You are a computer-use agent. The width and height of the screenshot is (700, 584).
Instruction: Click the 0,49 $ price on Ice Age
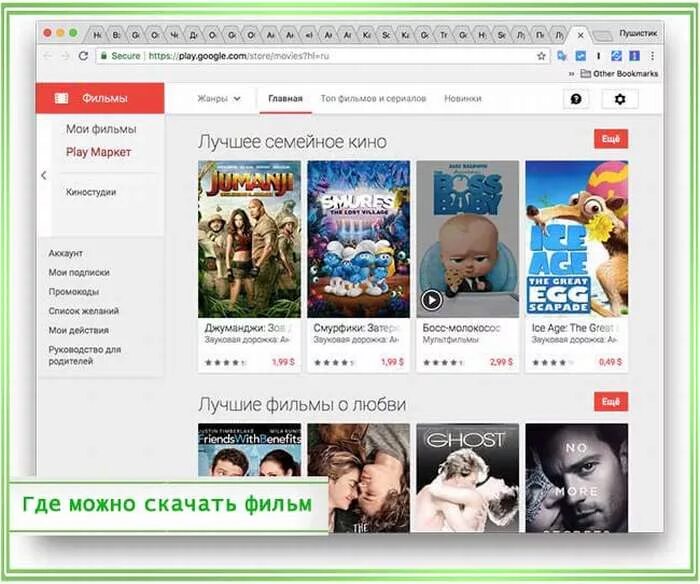(610, 362)
